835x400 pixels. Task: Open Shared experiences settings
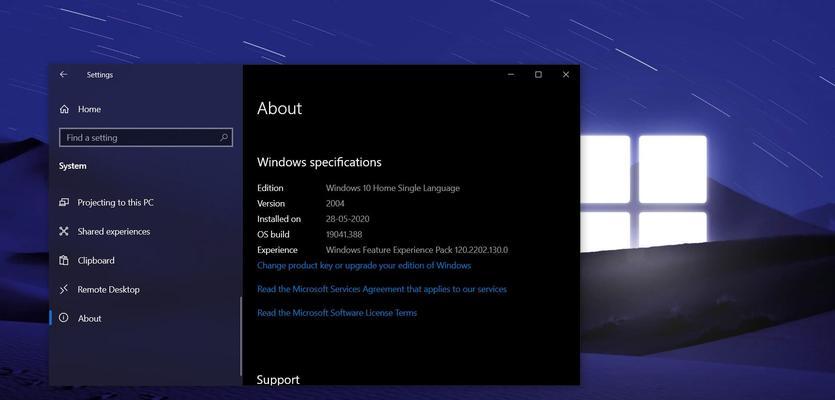(x=114, y=232)
